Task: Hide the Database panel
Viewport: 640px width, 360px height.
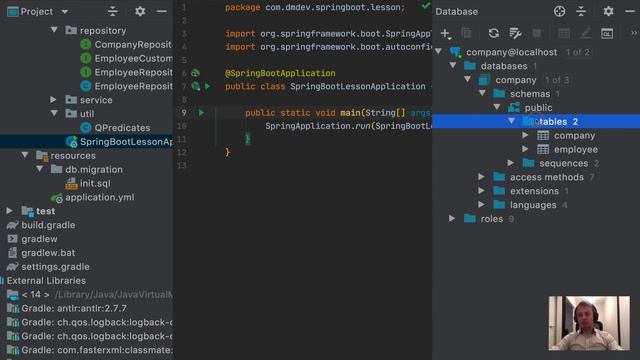Action: [629, 11]
